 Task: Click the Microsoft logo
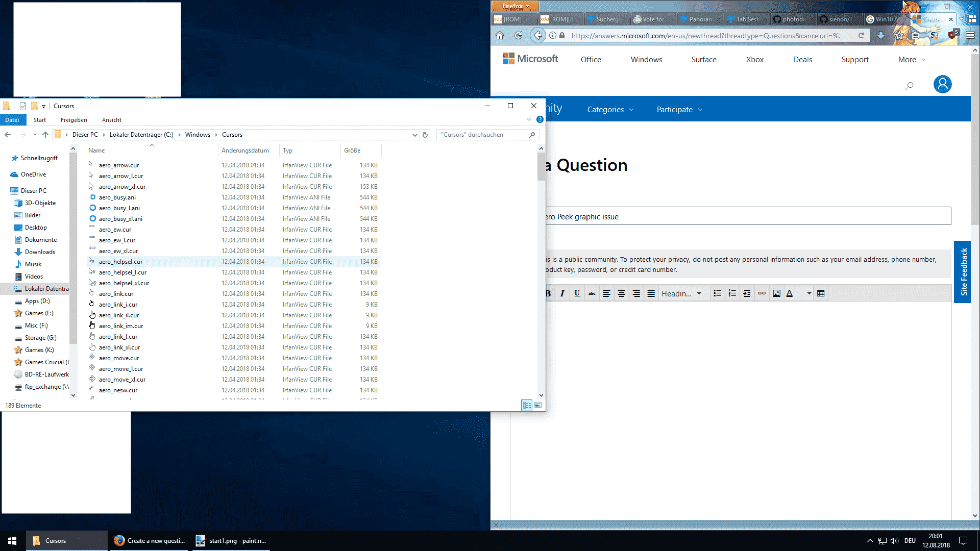pos(530,59)
